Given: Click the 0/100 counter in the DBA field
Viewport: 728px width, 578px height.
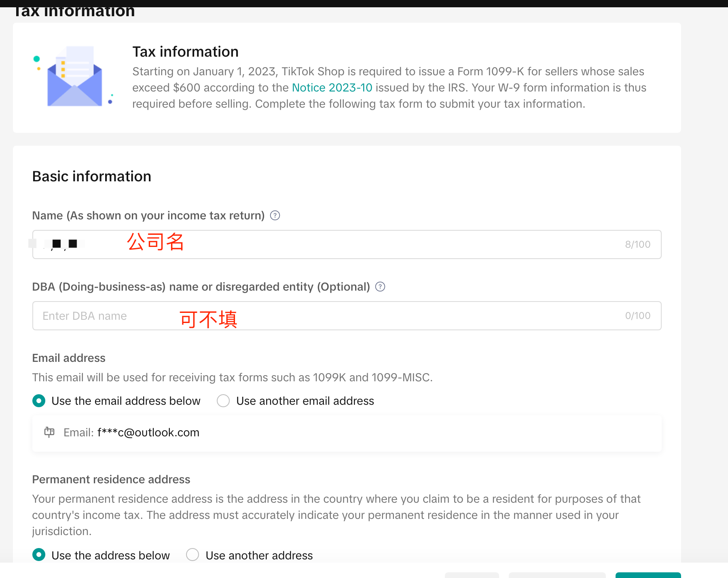Looking at the screenshot, I should tap(637, 316).
